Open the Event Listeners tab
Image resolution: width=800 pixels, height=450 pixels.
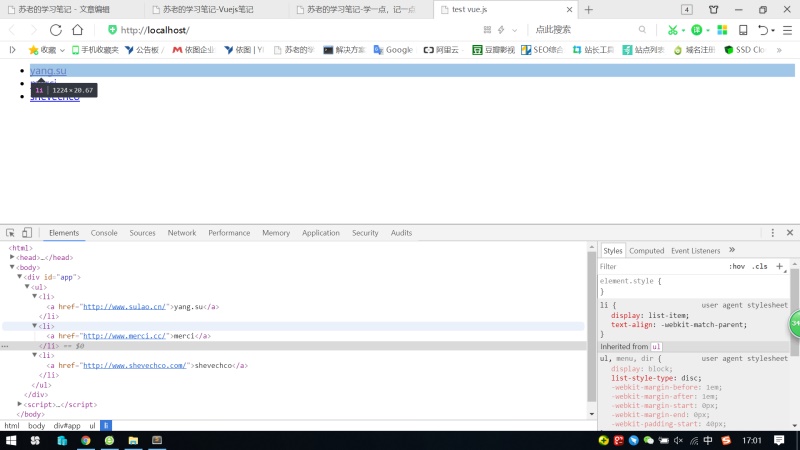pos(695,251)
